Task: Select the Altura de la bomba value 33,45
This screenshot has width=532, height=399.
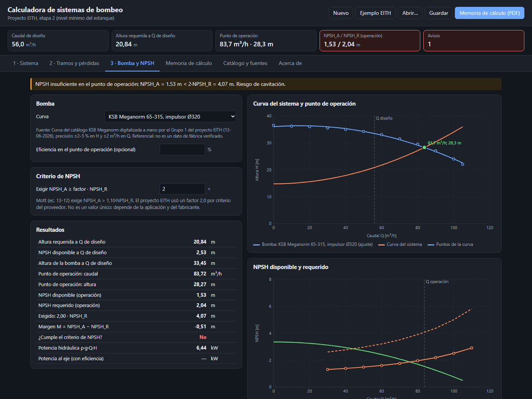Action: (200, 263)
